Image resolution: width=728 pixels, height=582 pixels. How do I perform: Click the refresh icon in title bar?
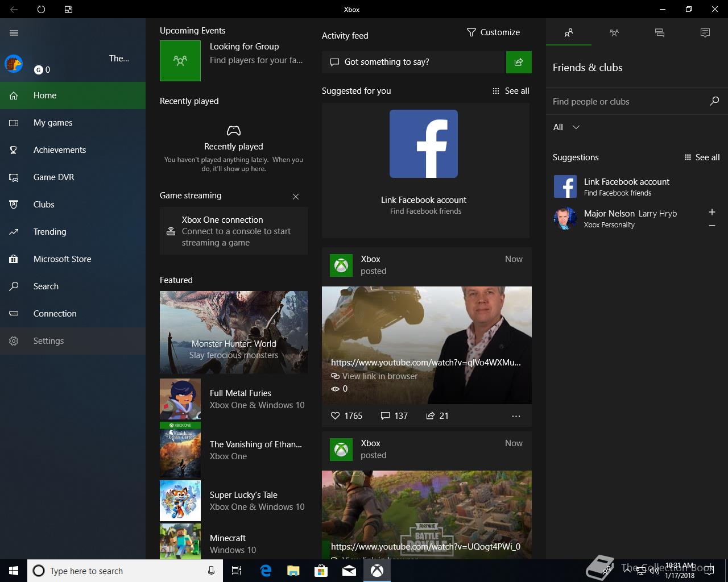click(x=41, y=9)
